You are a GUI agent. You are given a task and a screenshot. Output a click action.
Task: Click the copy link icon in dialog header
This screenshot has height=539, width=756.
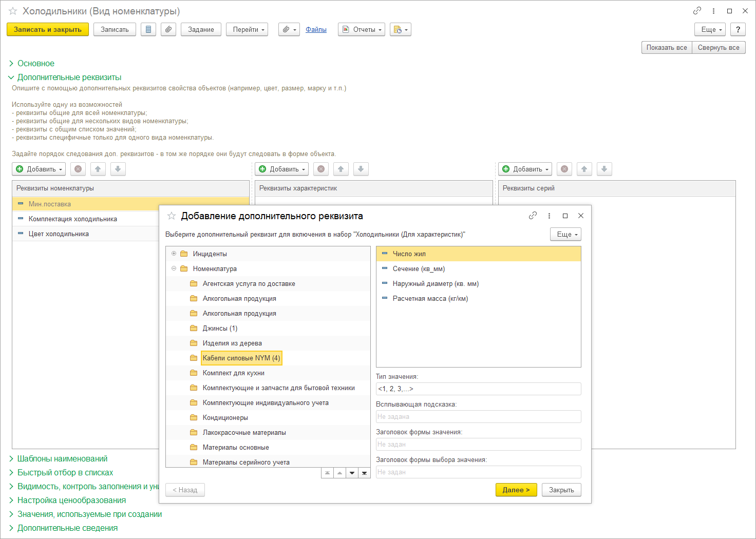pyautogui.click(x=533, y=216)
